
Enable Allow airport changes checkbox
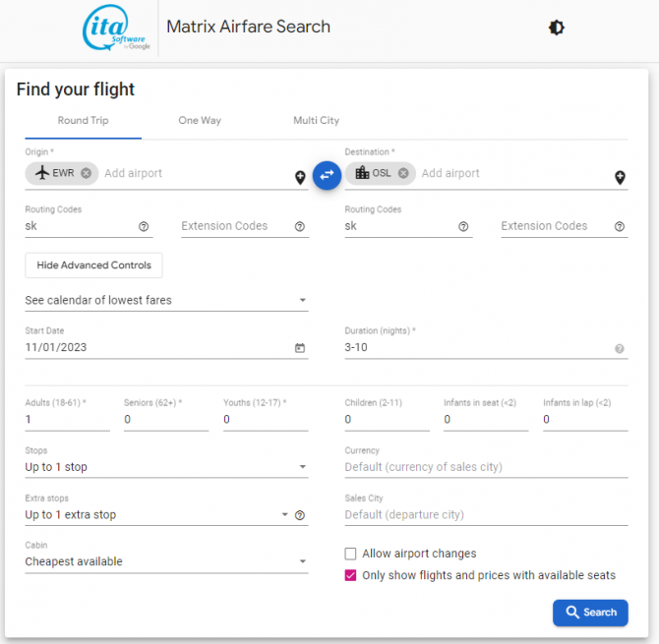click(x=351, y=554)
